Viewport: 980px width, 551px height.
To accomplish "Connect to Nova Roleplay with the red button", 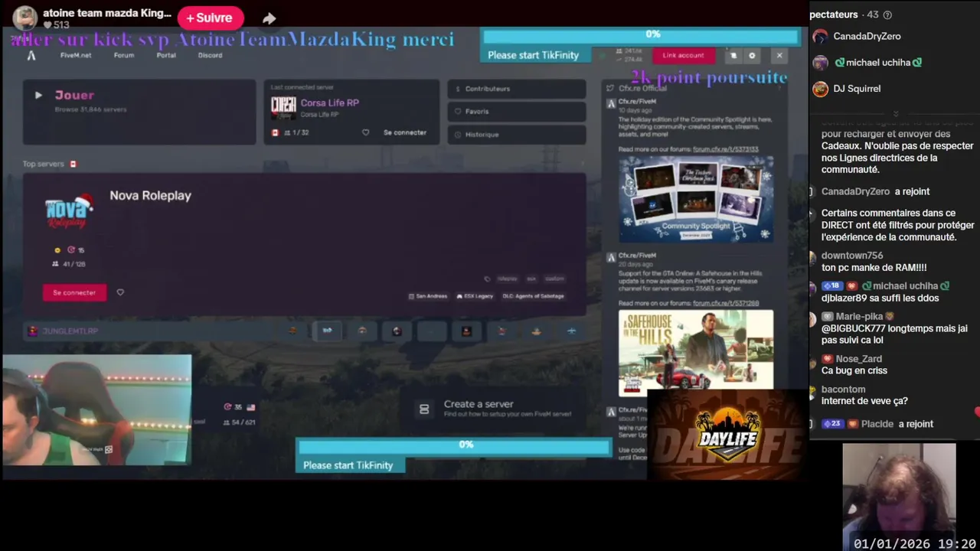I will click(x=74, y=292).
